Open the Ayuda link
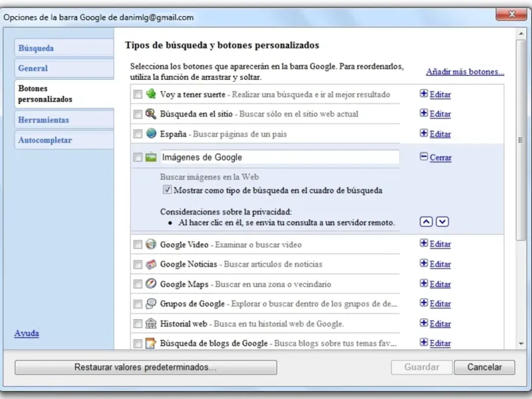The width and height of the screenshot is (532, 399). tap(27, 333)
